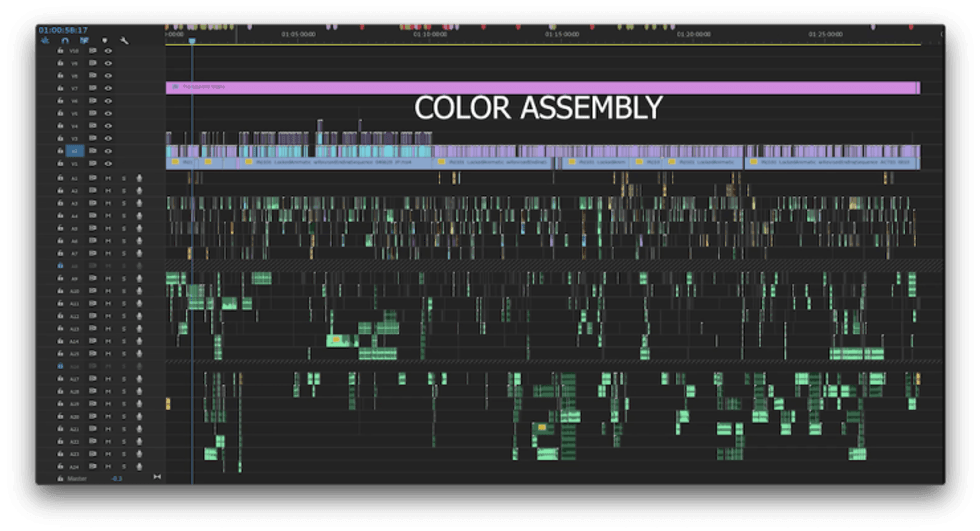Solo audio track A23

click(124, 454)
